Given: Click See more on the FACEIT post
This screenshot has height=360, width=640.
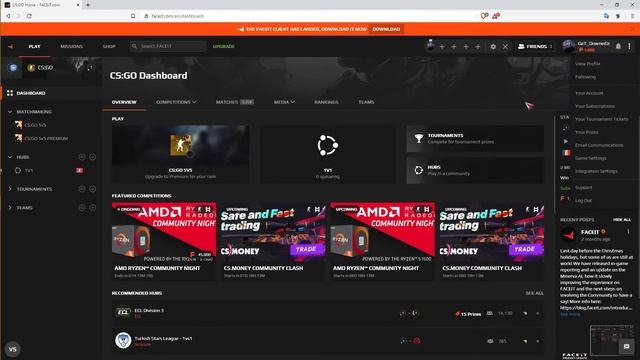Looking at the screenshot, I should 570,314.
